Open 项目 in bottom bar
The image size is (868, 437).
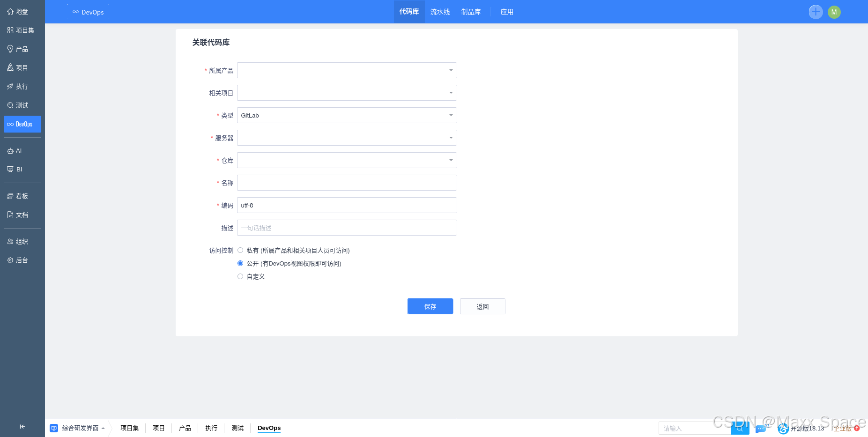pos(159,428)
